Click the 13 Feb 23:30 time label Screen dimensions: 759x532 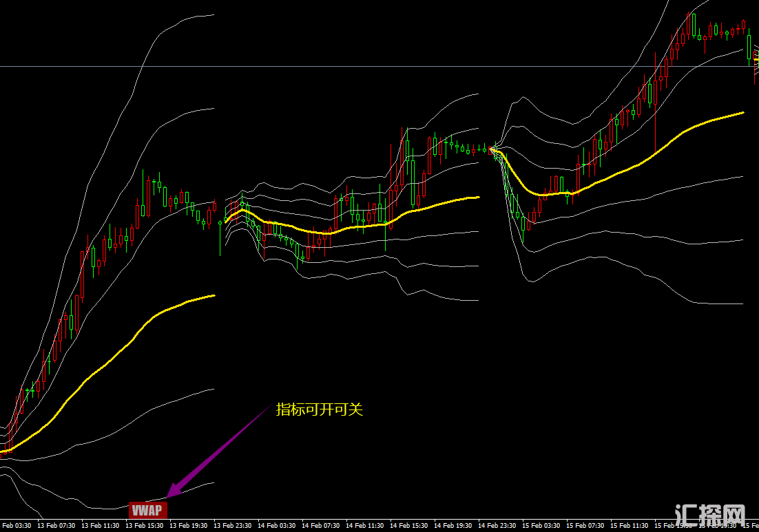click(x=232, y=526)
